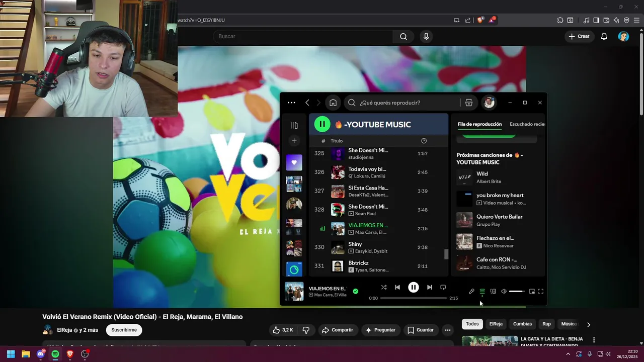644x362 pixels.
Task: Focus the YouTube Buscar search box
Action: pyautogui.click(x=303, y=36)
